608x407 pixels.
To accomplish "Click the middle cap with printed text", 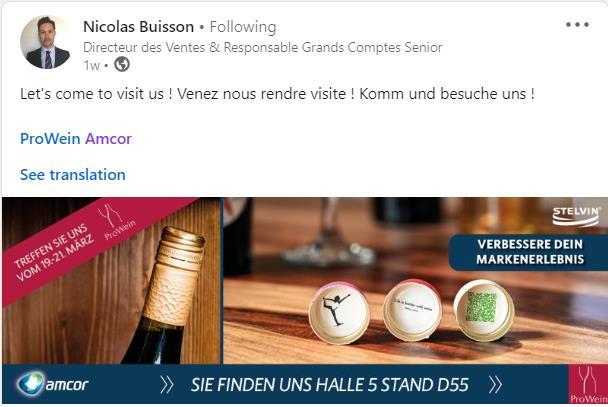I will coord(412,310).
